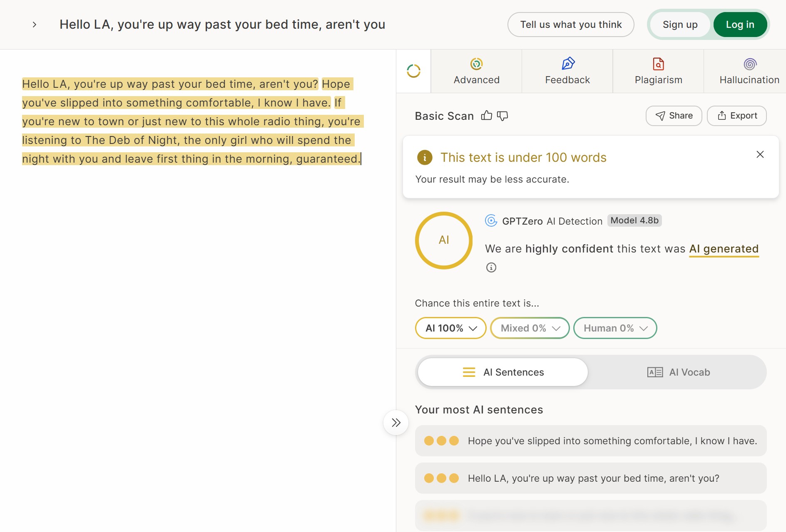Click the Model 4.8b badge
The width and height of the screenshot is (786, 532).
634,220
